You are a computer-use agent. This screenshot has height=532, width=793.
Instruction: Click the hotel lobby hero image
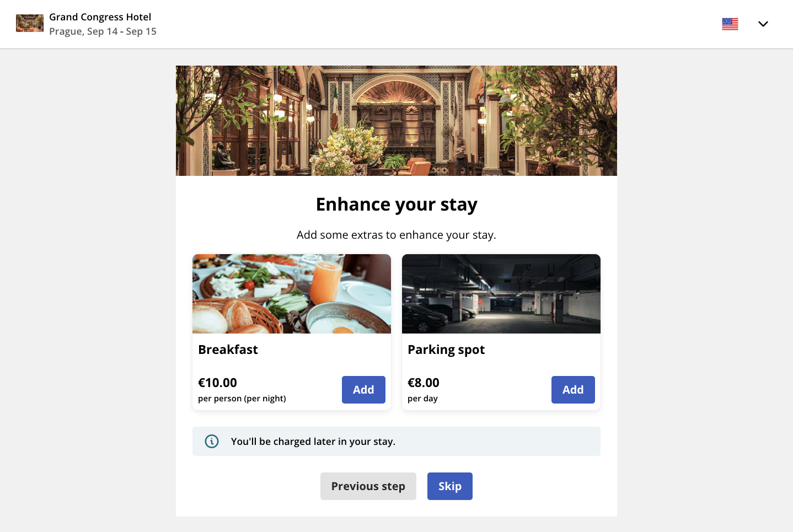click(396, 120)
